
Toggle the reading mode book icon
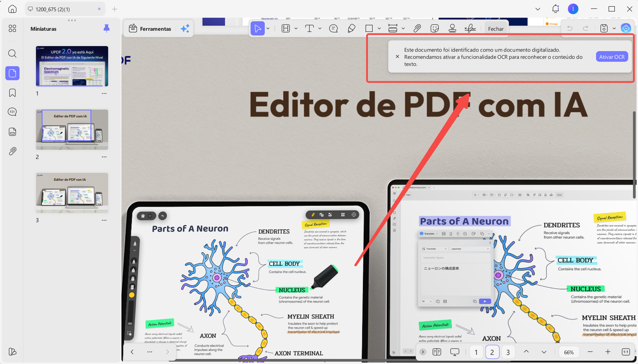(437, 352)
